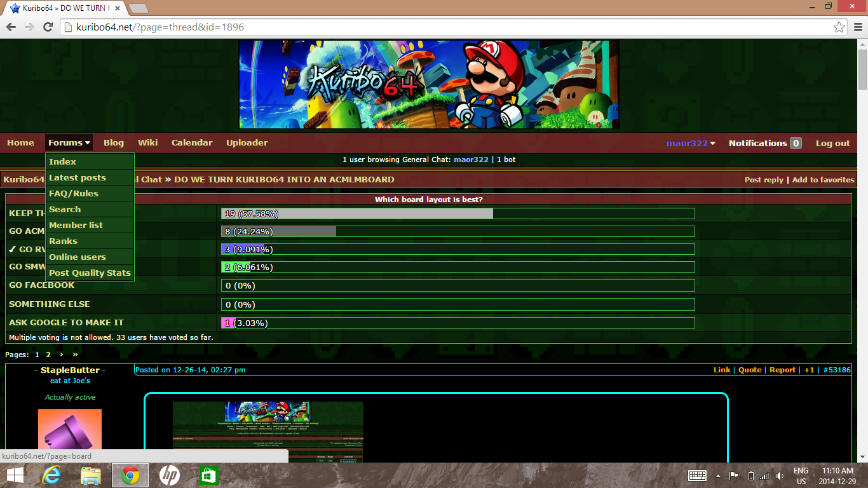Viewport: 868px width, 488px height.
Task: Choose Member list in the Forums menu
Action: 76,226
